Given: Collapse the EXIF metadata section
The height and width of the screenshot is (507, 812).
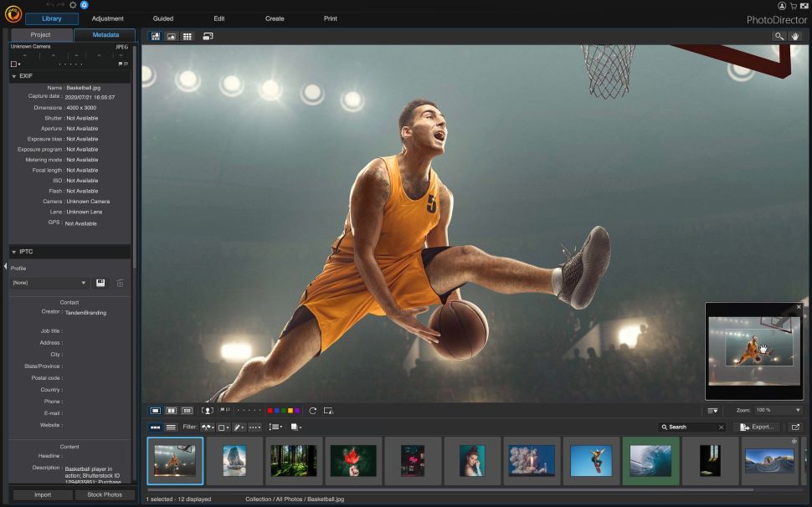Looking at the screenshot, I should coord(13,75).
